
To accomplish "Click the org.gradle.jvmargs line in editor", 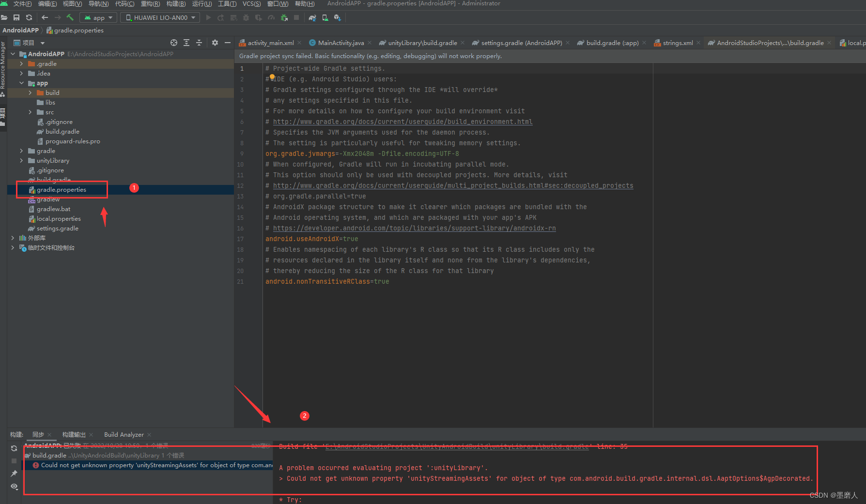I will pos(362,153).
